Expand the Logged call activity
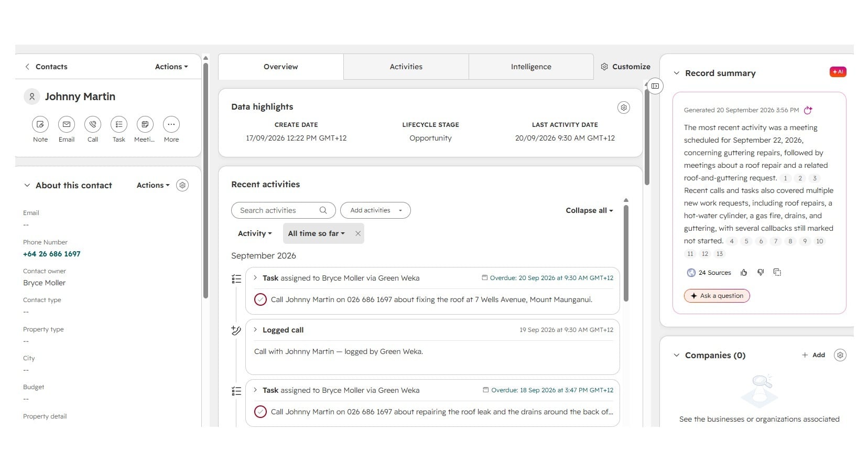Viewport: 868px width, 472px height. tap(255, 330)
